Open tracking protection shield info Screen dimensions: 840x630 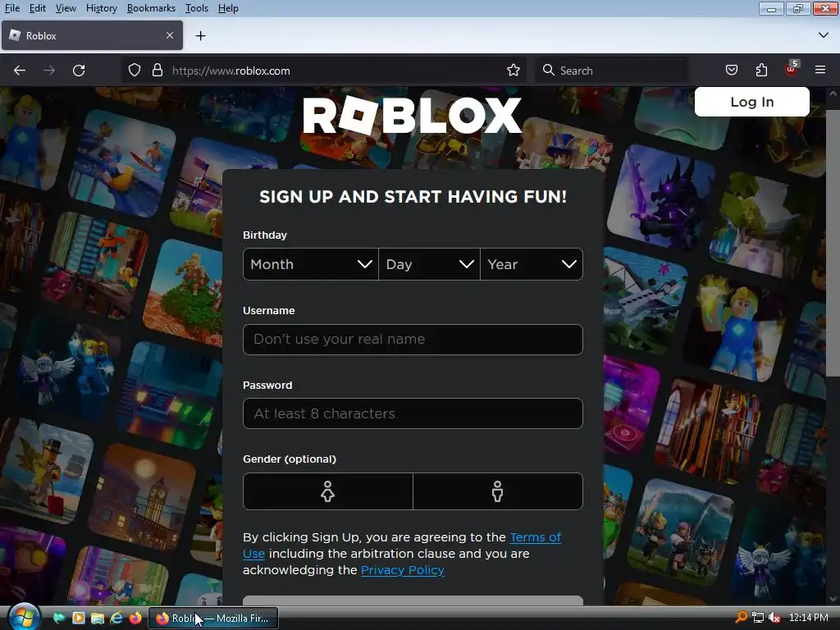[135, 71]
